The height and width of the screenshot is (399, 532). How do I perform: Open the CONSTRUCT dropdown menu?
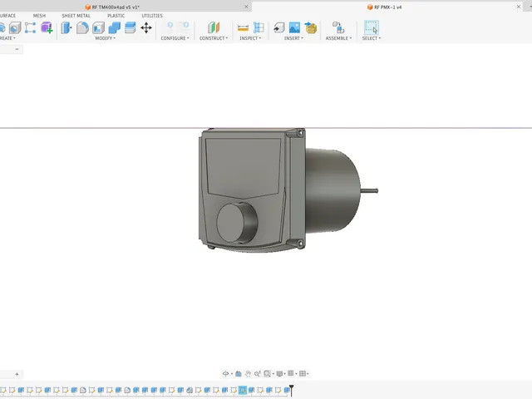214,38
